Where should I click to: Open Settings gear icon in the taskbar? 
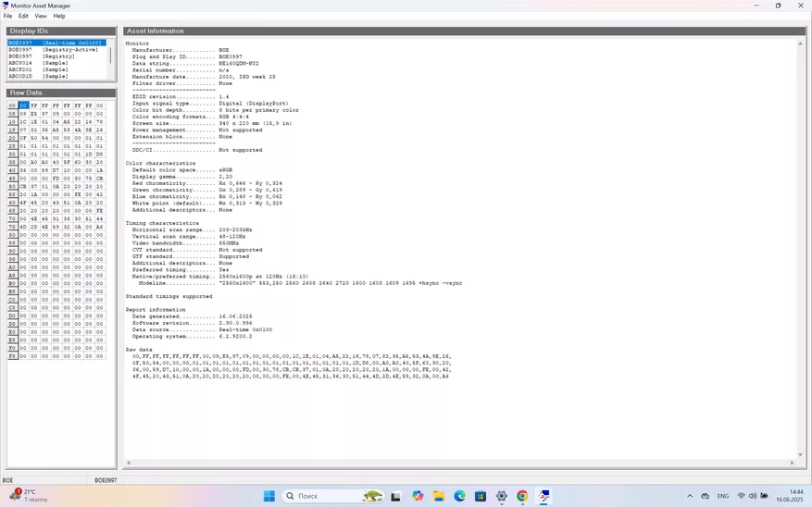(501, 496)
